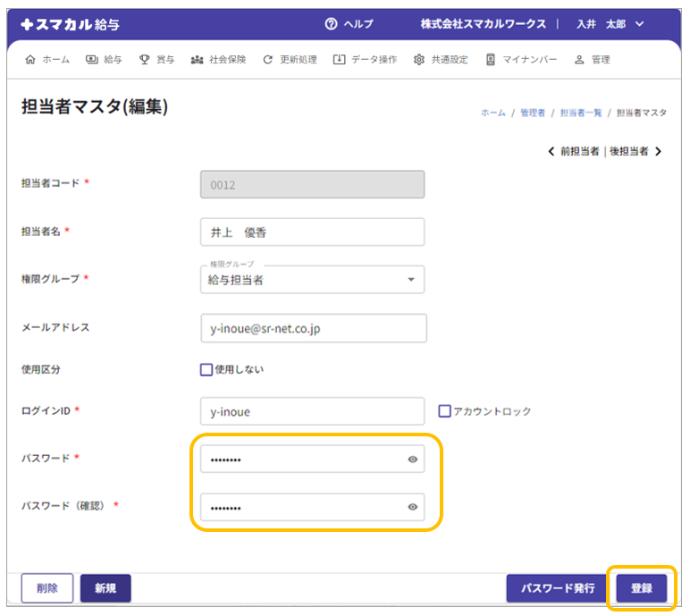Click the 賞与 trophy icon

[x=144, y=60]
